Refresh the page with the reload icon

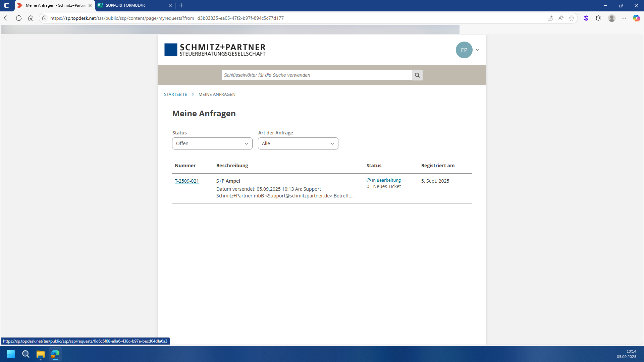pos(19,18)
